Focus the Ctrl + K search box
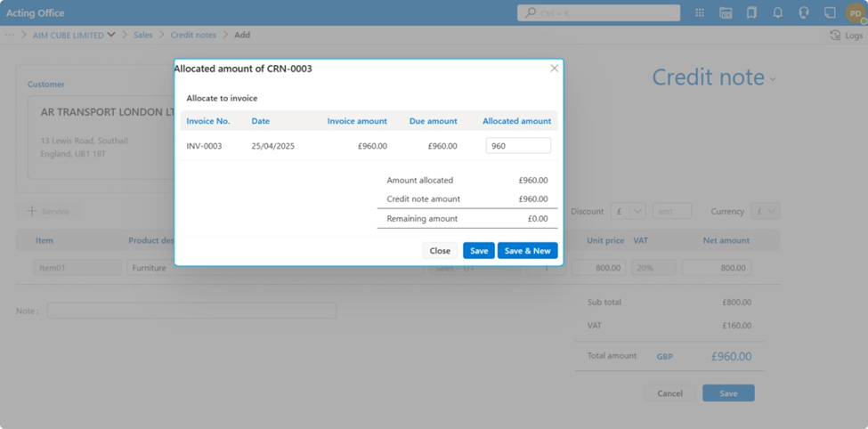The image size is (868, 429). pyautogui.click(x=598, y=13)
